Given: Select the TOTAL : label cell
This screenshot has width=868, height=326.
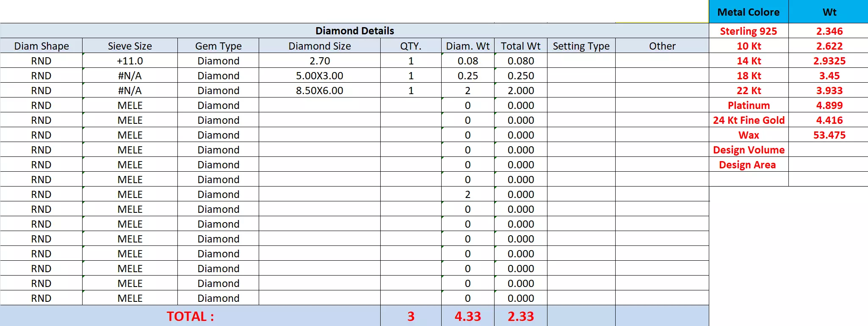Looking at the screenshot, I should [190, 316].
